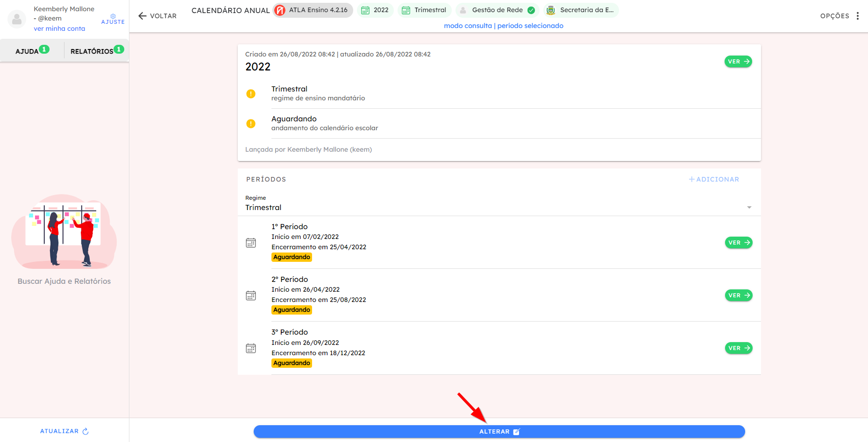Click the calendar icon in the 2022 chip
The width and height of the screenshot is (868, 442).
[x=365, y=10]
